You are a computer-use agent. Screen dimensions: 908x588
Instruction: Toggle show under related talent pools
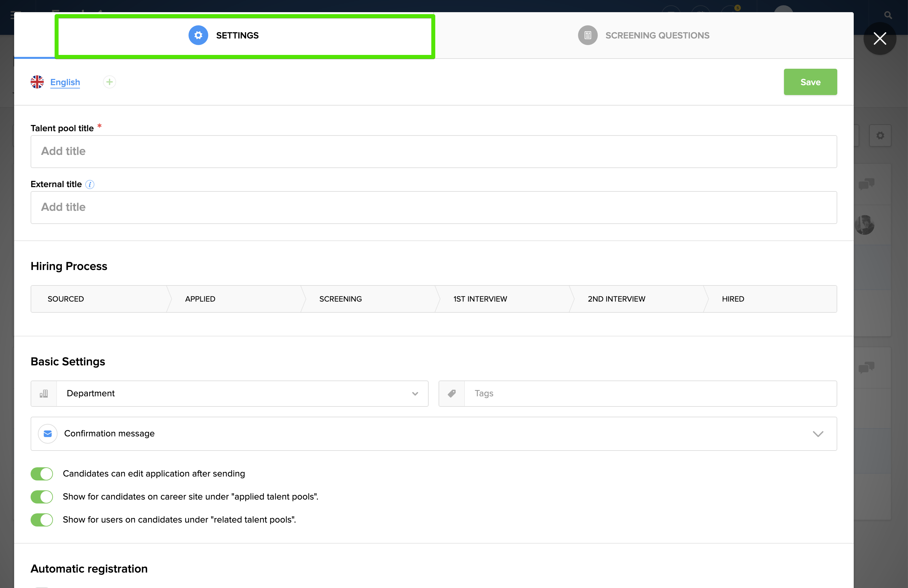[x=42, y=520]
